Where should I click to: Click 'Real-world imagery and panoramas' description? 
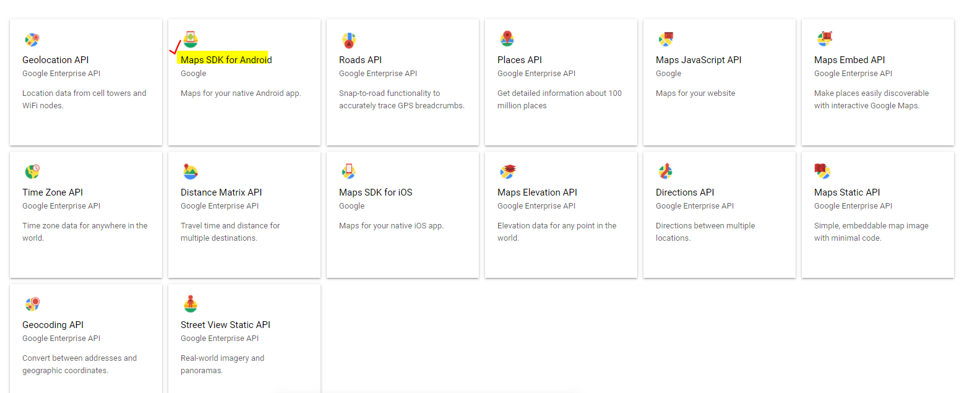(x=222, y=365)
